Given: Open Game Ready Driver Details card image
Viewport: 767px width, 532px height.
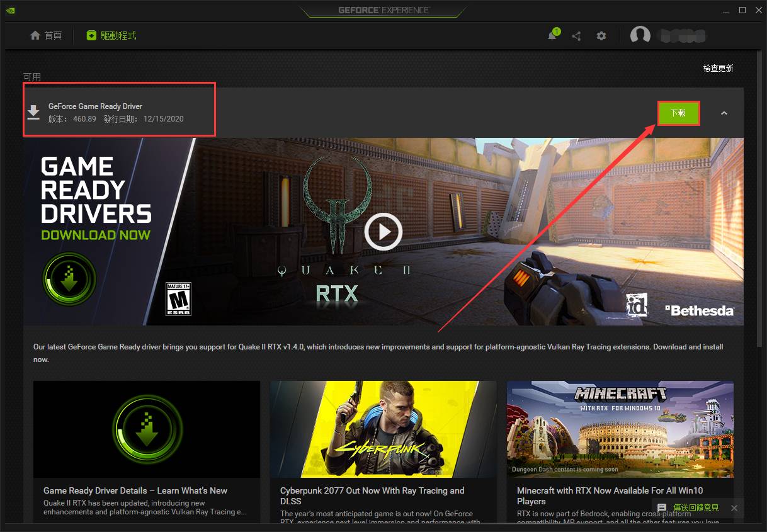Looking at the screenshot, I should pos(147,429).
